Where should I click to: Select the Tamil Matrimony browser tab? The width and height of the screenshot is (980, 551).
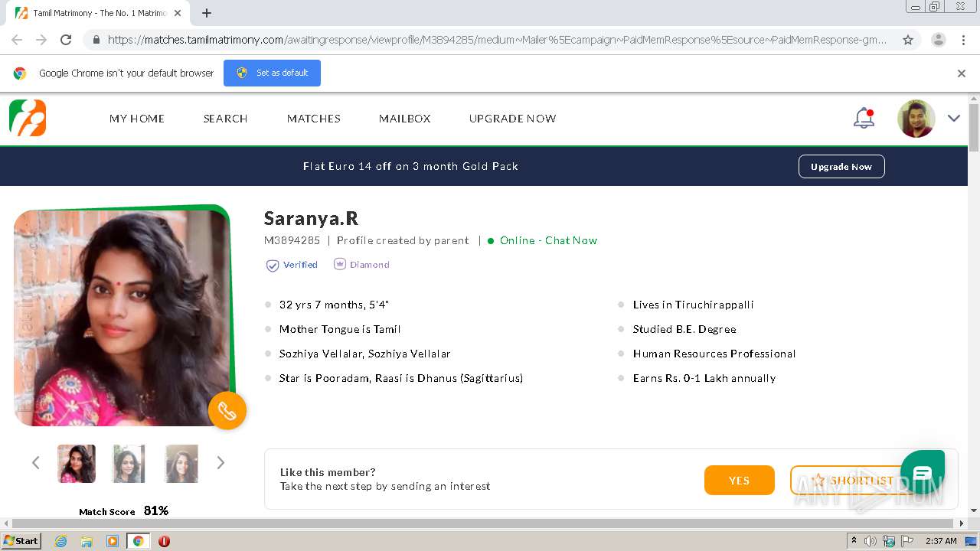point(98,13)
